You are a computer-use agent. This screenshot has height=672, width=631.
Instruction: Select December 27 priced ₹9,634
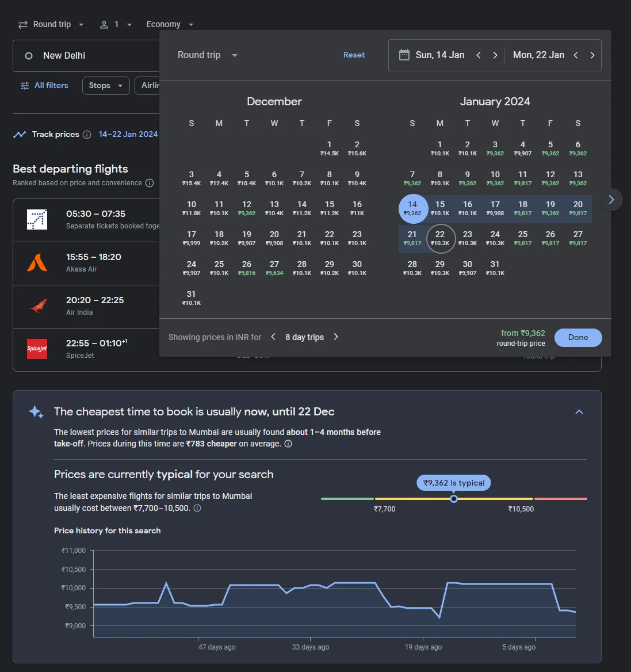(x=274, y=268)
